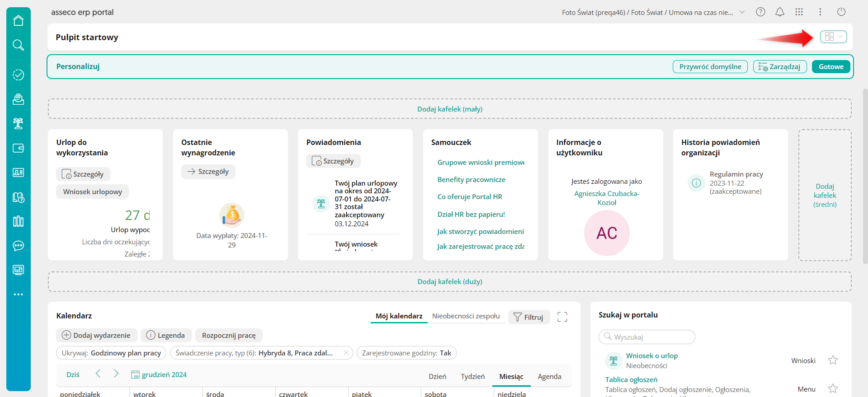Open Benefity pracownicze link
The image size is (868, 397).
point(472,179)
